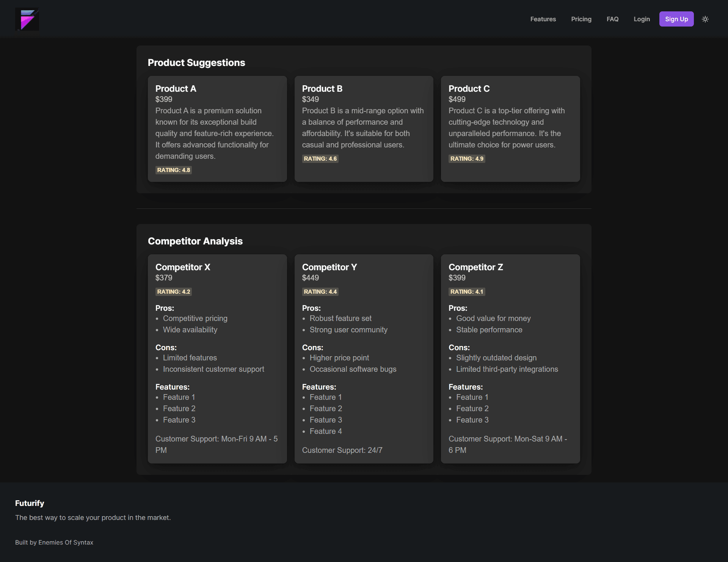Click the RATING: 4.2 badge

tap(174, 292)
